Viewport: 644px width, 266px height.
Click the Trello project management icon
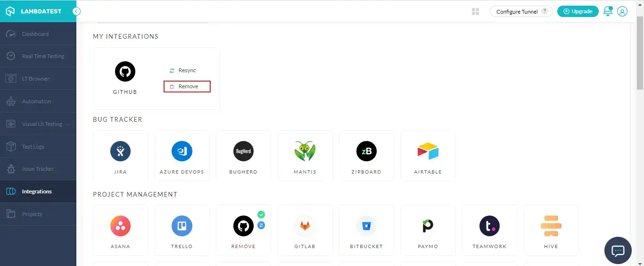tap(182, 226)
